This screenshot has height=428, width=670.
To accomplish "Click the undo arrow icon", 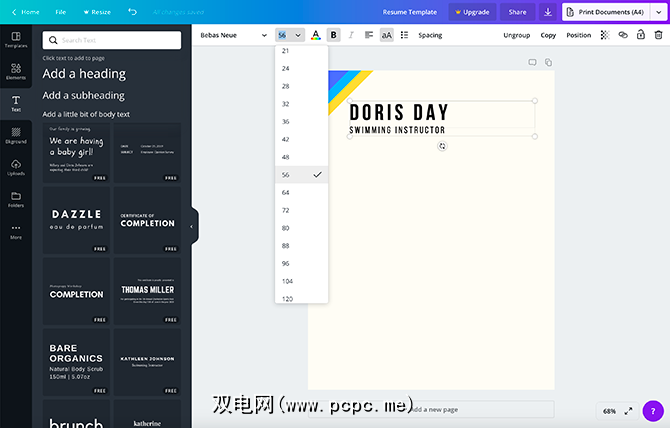I will [133, 12].
